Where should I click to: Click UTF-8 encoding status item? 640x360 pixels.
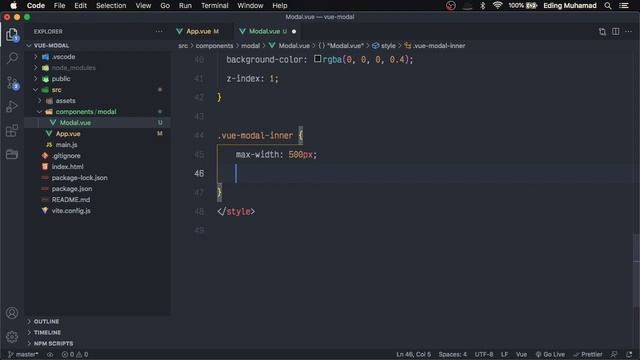(484, 354)
